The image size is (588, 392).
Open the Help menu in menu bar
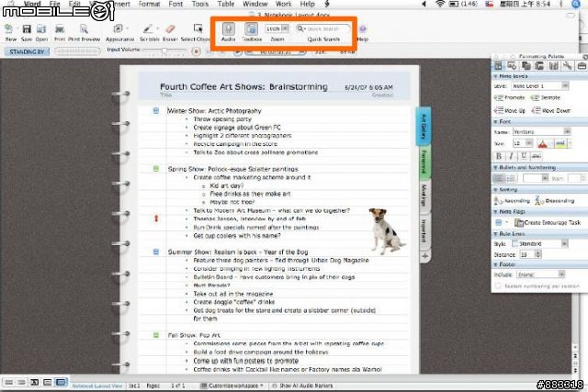307,4
